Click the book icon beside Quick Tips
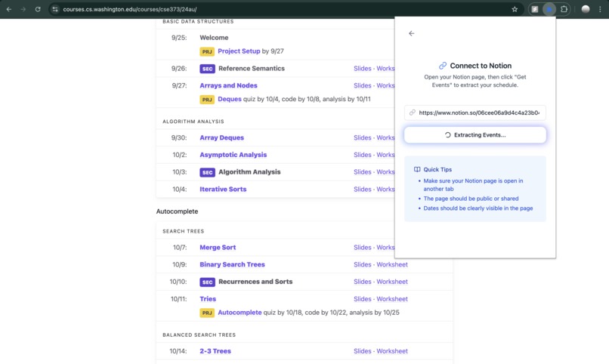 (417, 170)
